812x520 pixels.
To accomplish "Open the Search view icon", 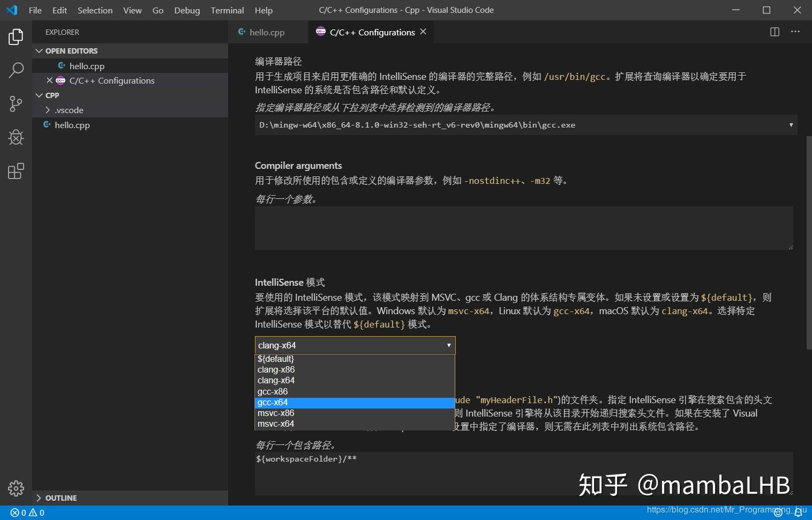I will tap(16, 70).
